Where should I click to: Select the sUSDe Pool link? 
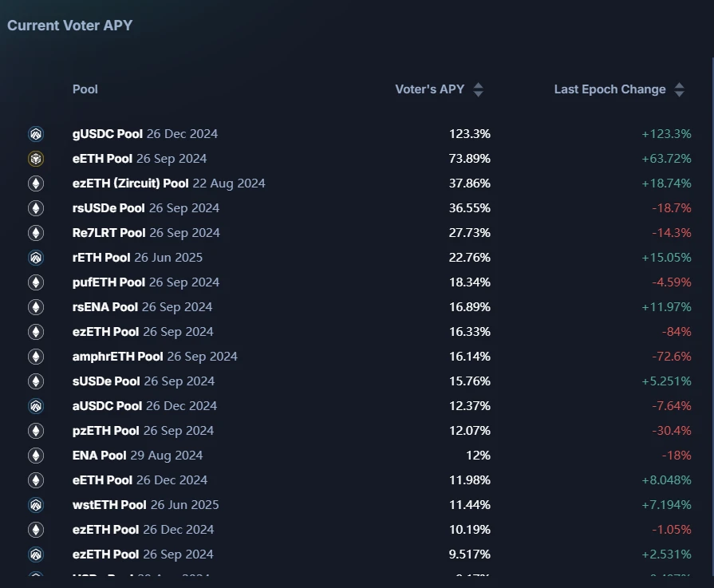click(106, 381)
